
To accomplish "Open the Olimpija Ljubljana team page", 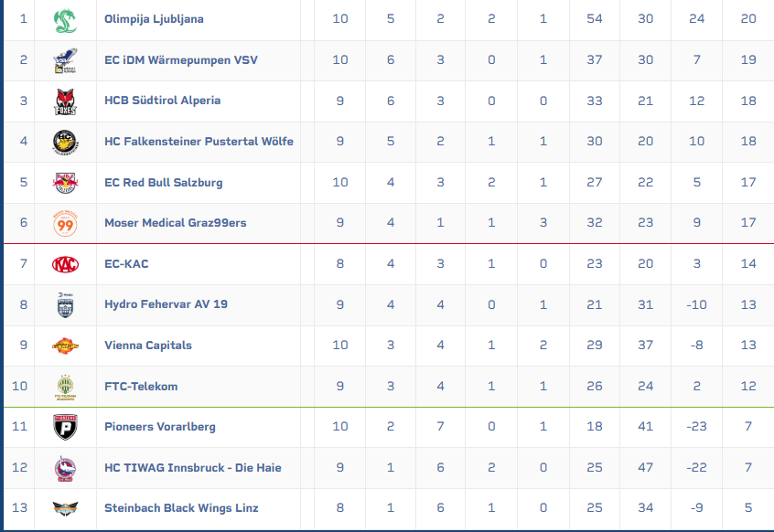I will coord(154,19).
